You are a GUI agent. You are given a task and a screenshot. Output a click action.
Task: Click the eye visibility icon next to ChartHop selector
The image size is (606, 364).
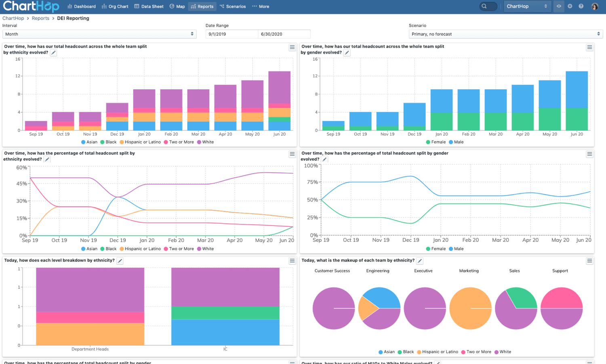coord(559,6)
